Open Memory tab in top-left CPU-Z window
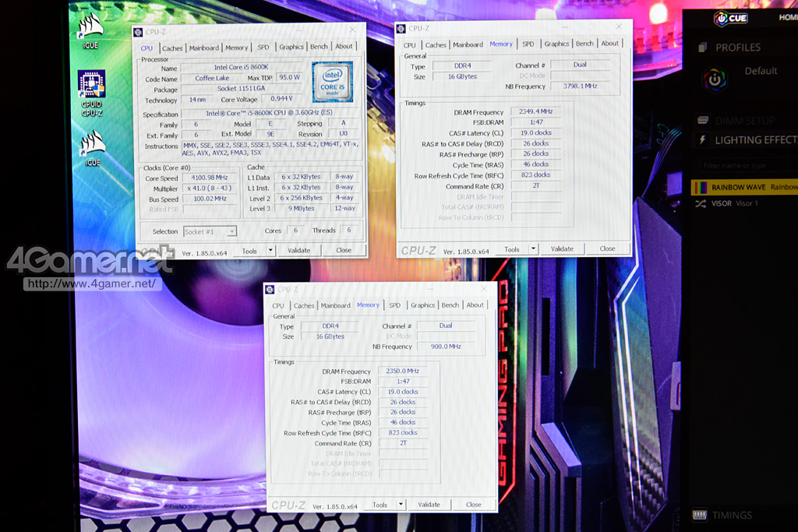The image size is (798, 532). [x=236, y=48]
